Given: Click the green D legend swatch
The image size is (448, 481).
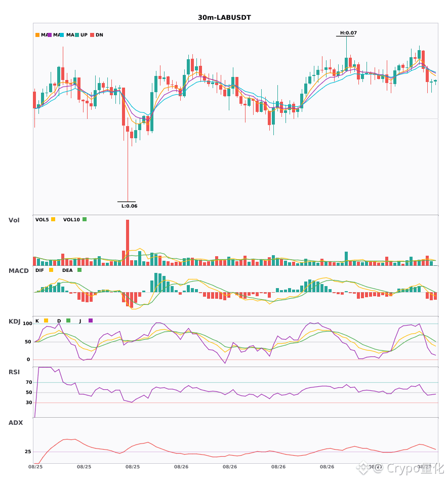Looking at the screenshot, I should click(x=68, y=320).
